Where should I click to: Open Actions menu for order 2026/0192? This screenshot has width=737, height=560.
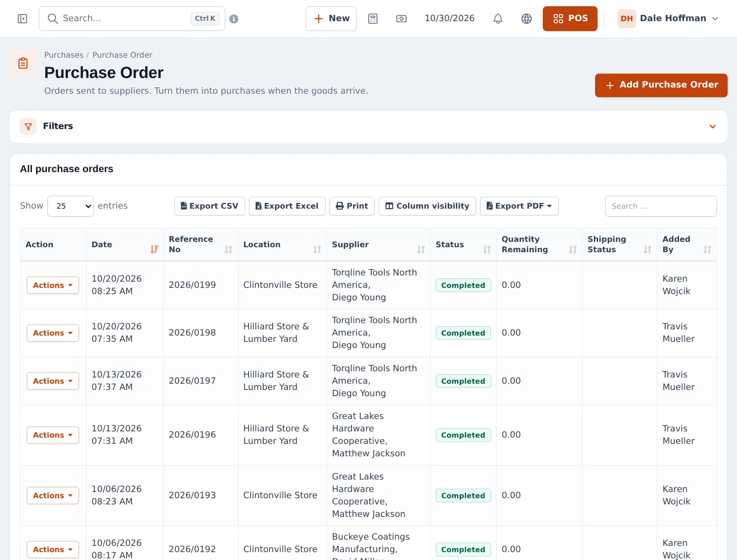(x=53, y=550)
